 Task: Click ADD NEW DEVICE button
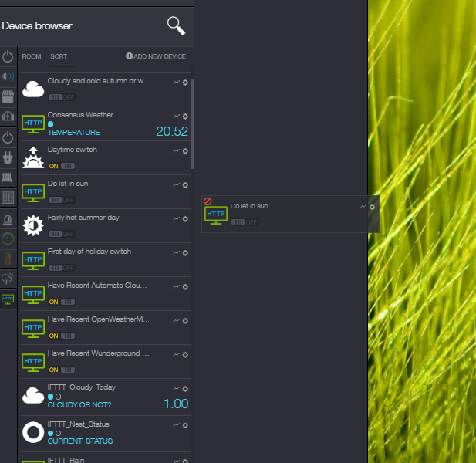pyautogui.click(x=156, y=56)
